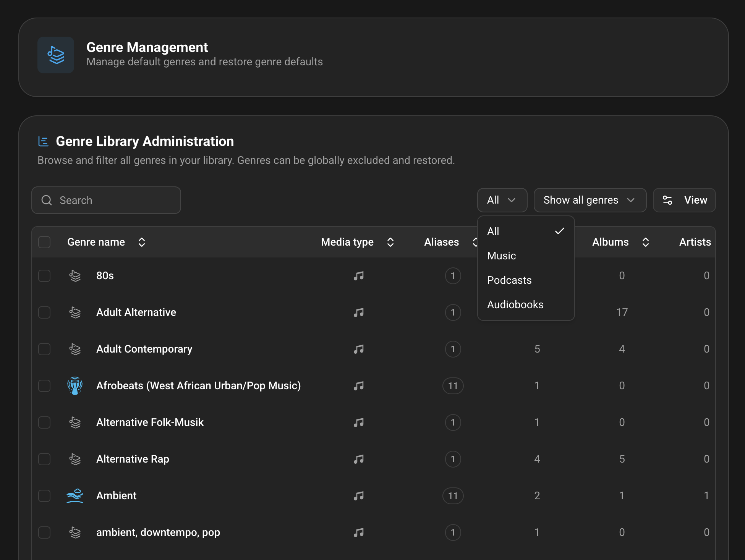Viewport: 745px width, 560px height.
Task: Select Music in the media filter menu
Action: (x=526, y=256)
